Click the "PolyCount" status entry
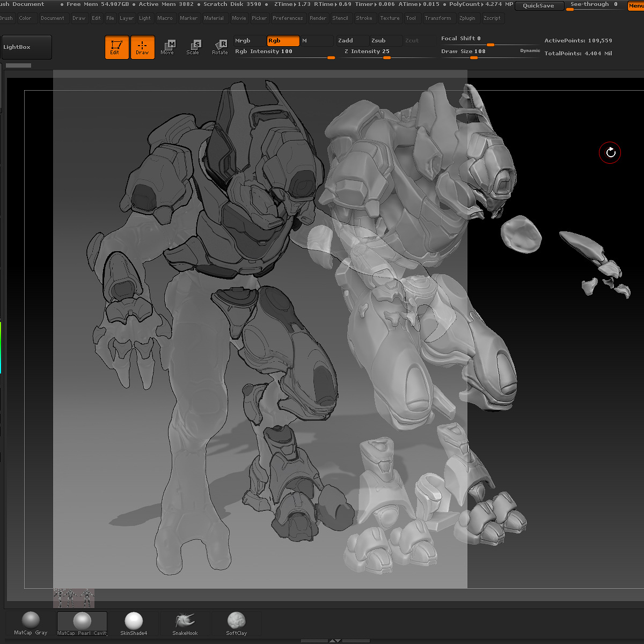Image resolution: width=644 pixels, height=644 pixels. pyautogui.click(x=481, y=4)
